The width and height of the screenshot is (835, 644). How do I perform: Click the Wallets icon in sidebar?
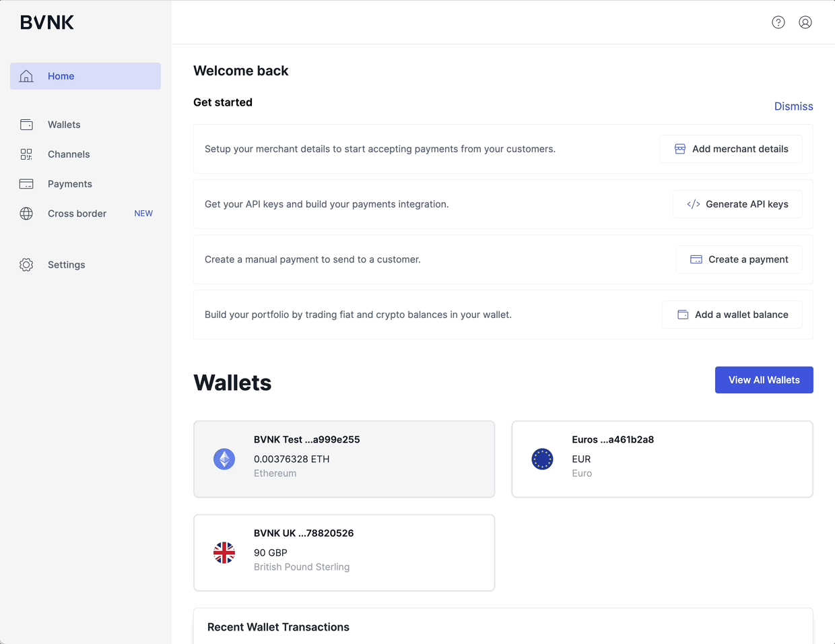(26, 125)
